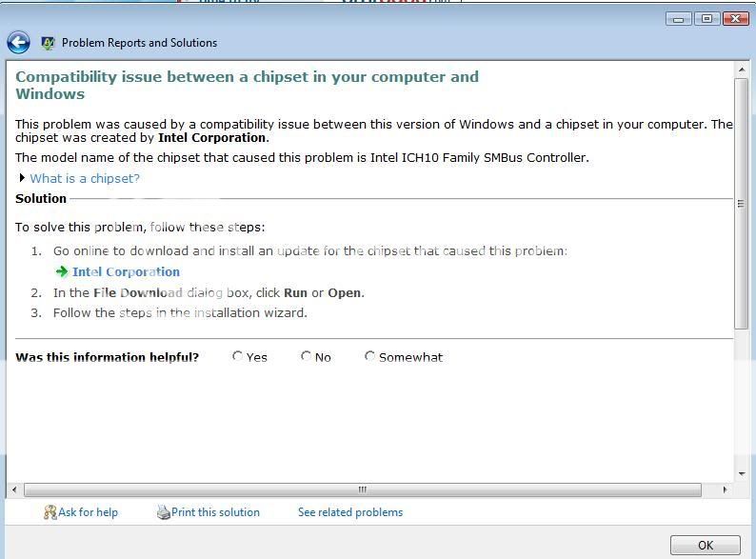
Task: Click the green arrow beside Intel Corporation
Action: point(62,272)
